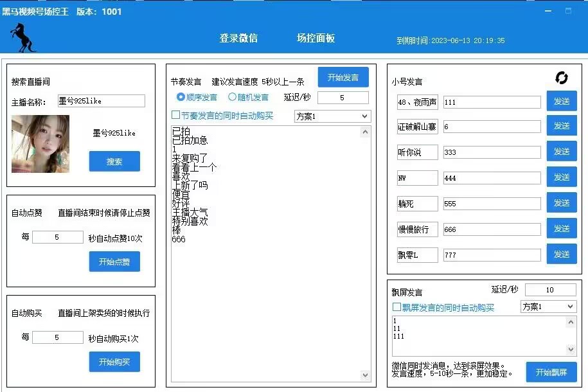The height and width of the screenshot is (392, 588).
Task: Click the streamer avatar photo thumbnail
Action: [x=40, y=144]
